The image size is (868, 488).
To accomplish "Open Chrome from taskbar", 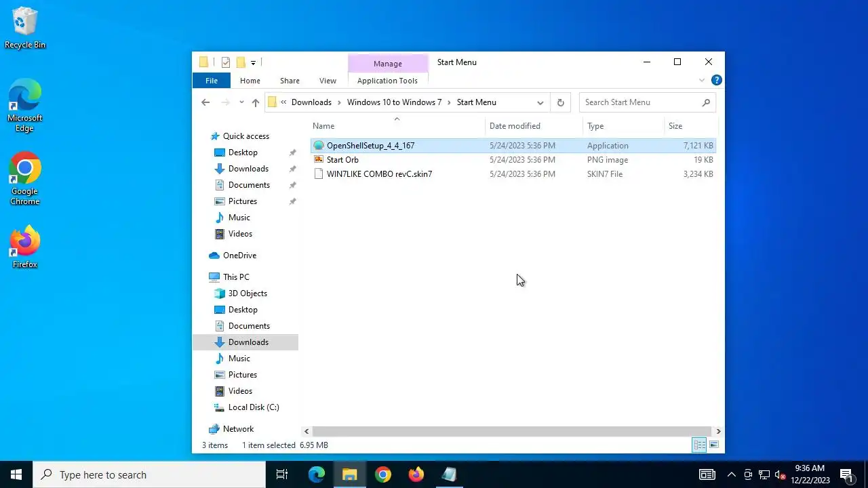I will [x=383, y=474].
